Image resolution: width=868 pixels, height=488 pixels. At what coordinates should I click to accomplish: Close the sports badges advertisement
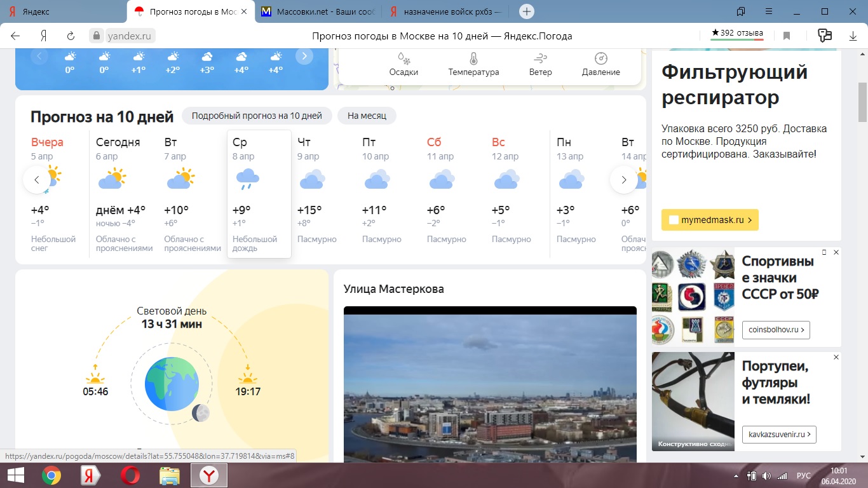click(x=836, y=252)
